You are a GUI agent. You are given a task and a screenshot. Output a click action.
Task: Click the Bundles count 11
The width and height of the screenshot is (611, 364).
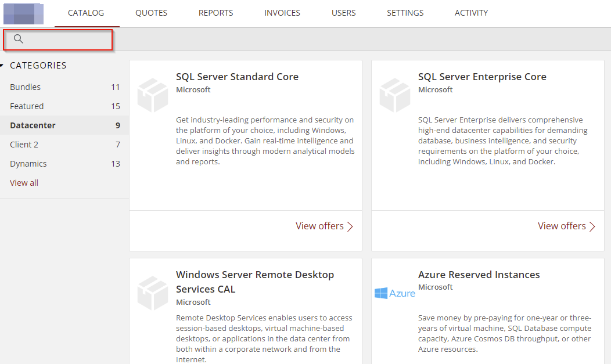pos(116,87)
